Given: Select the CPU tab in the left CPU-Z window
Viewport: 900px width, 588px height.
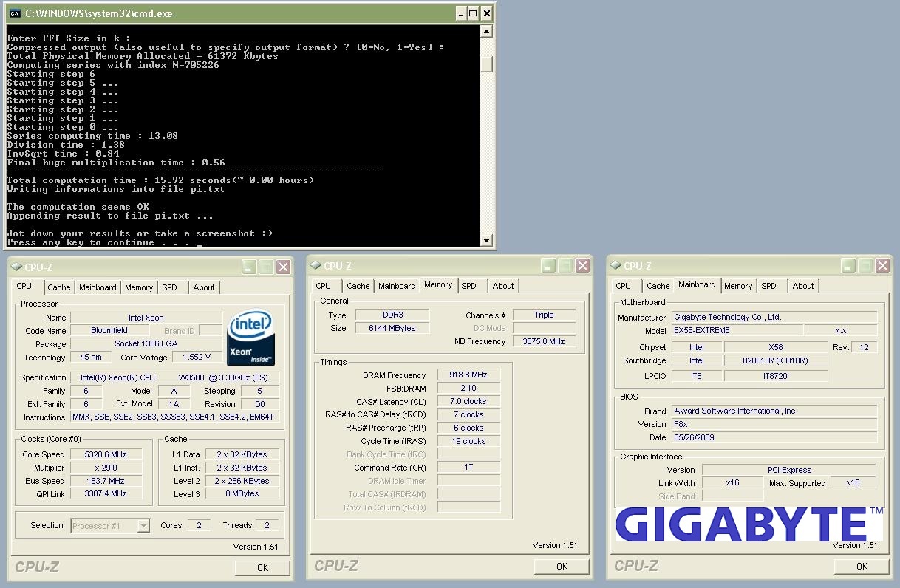Looking at the screenshot, I should (x=24, y=286).
